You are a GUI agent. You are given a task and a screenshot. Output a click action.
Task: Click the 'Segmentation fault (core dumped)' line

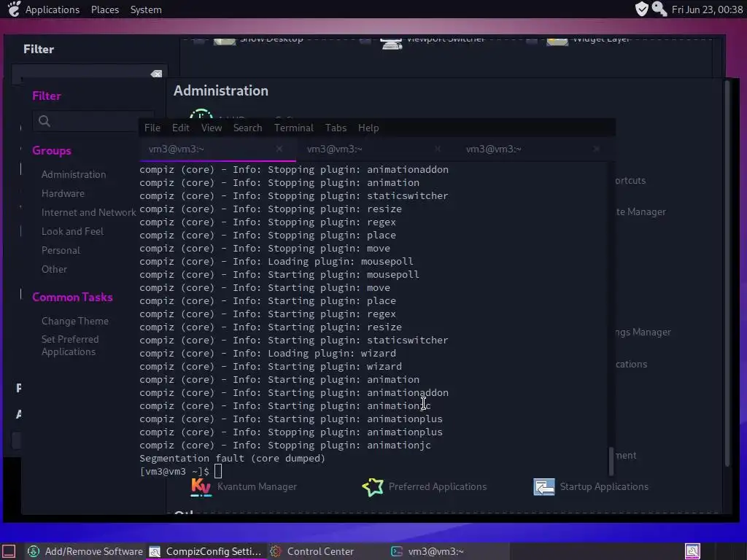232,458
